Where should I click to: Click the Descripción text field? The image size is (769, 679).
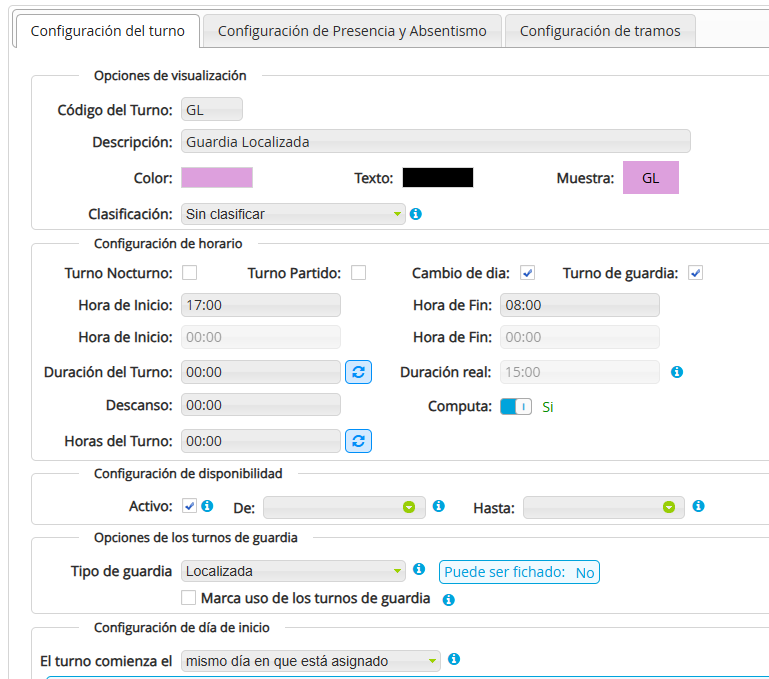[435, 142]
